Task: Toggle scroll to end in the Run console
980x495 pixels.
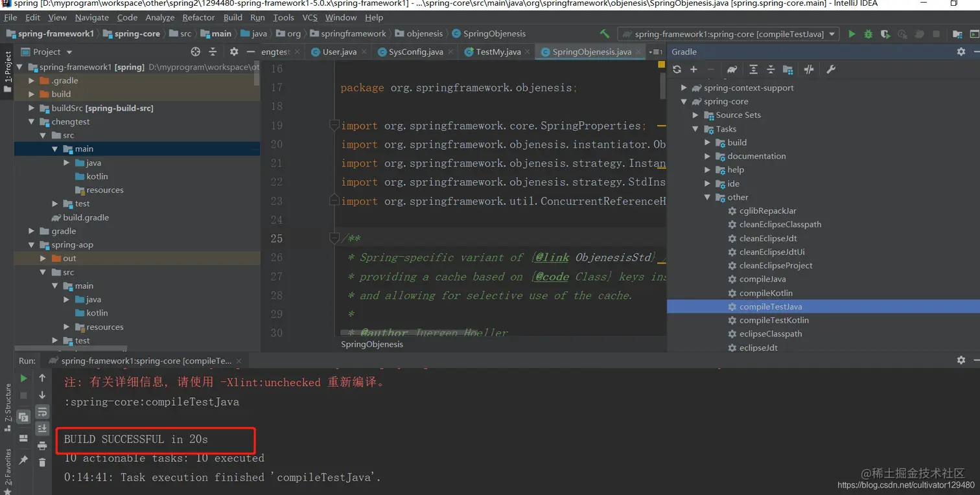Action: [42, 428]
